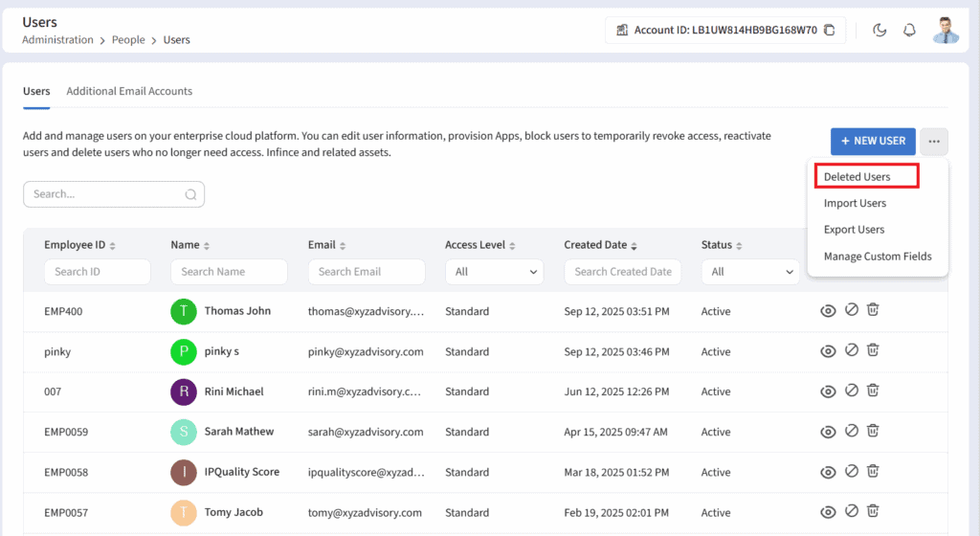Copy the Account ID to clipboard
980x536 pixels.
pyautogui.click(x=829, y=30)
